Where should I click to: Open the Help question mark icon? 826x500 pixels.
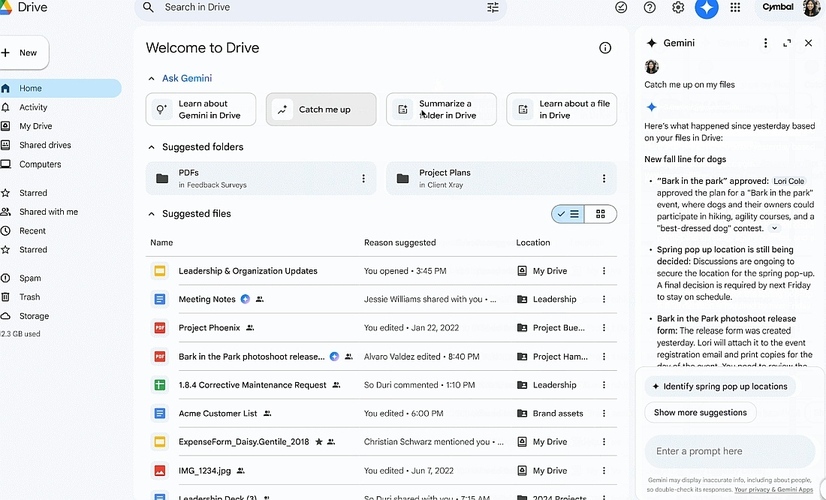[650, 7]
